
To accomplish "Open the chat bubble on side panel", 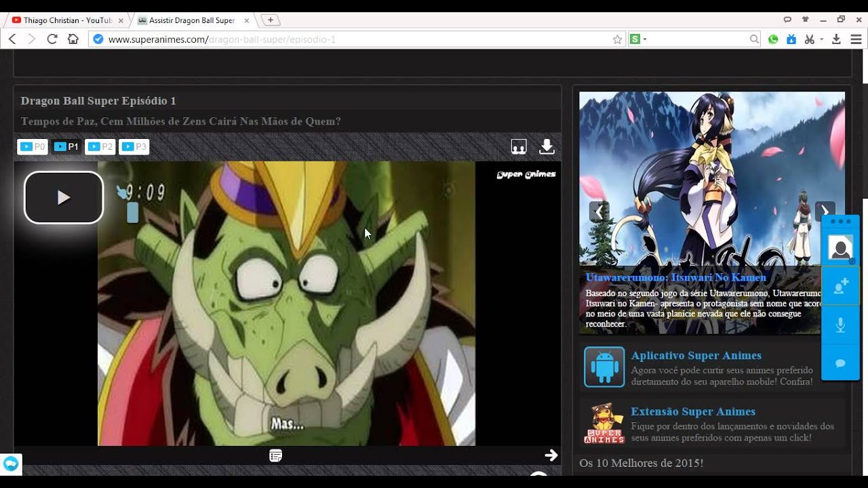I will coord(840,363).
